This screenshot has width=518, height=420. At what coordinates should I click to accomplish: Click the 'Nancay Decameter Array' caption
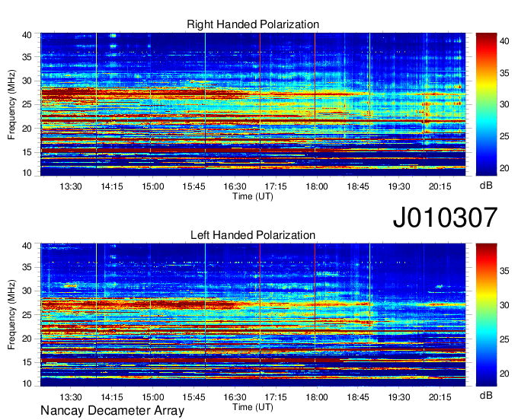tap(112, 411)
